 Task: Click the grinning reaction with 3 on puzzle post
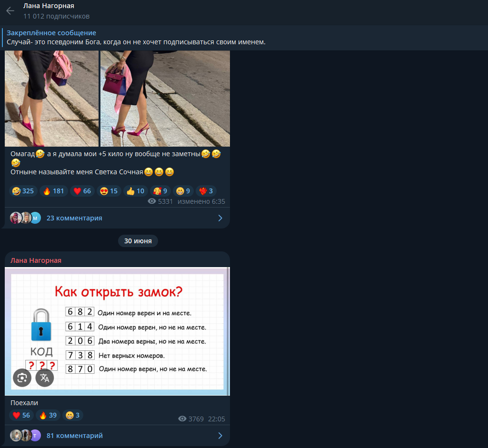(73, 415)
